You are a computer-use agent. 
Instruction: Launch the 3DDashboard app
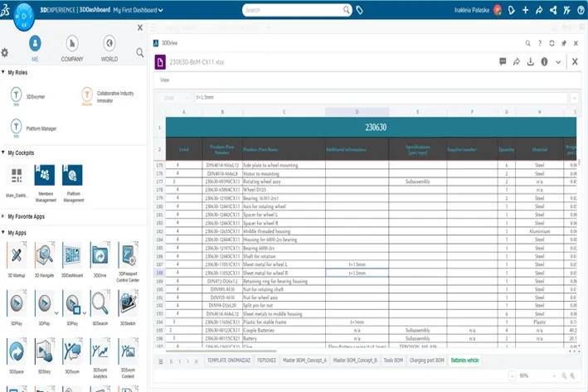[72, 255]
